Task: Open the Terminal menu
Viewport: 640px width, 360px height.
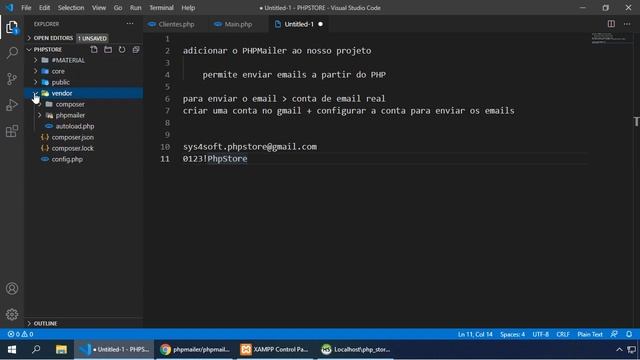Action: (x=161, y=8)
